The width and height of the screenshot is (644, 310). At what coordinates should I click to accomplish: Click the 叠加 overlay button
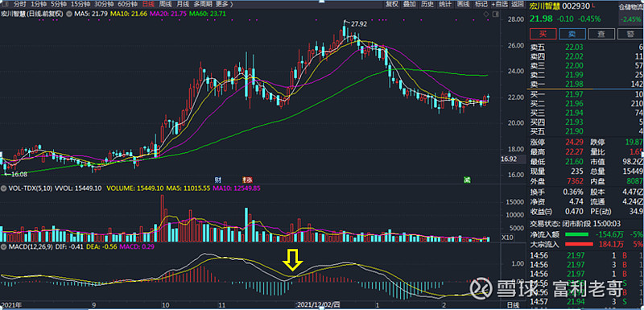coord(410,4)
